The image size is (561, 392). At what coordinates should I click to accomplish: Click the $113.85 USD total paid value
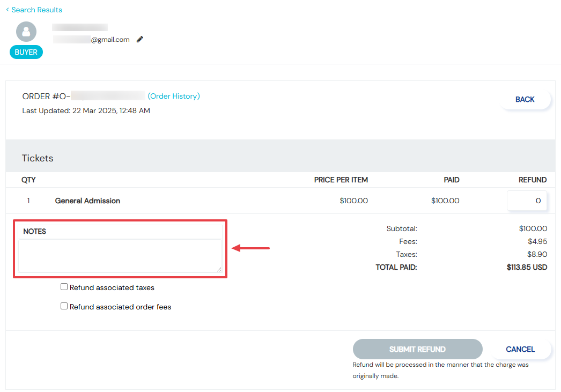pos(527,267)
